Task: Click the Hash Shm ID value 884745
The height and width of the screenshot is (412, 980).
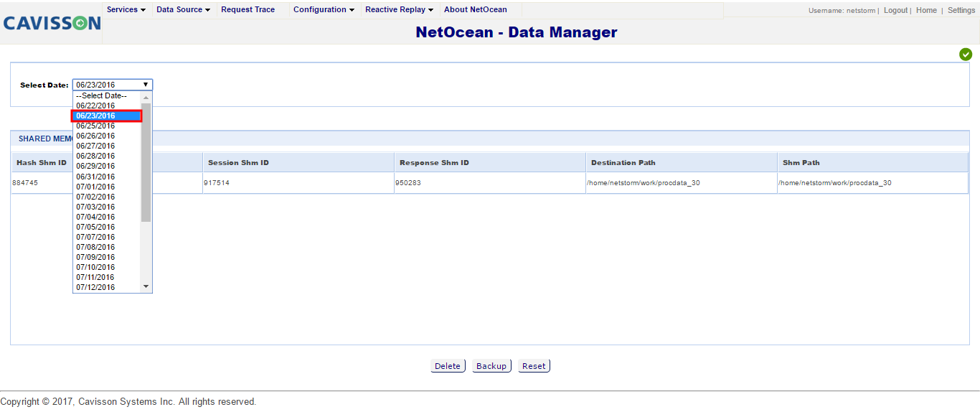Action: tap(25, 183)
